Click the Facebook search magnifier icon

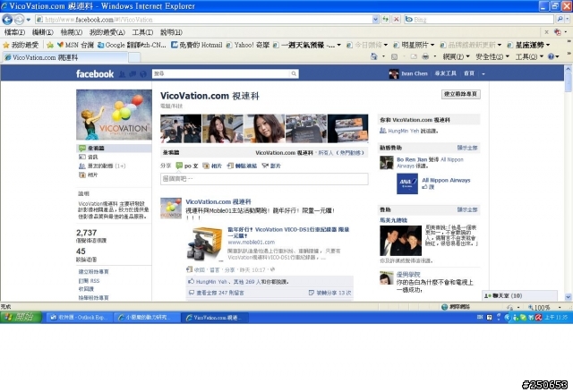point(294,73)
